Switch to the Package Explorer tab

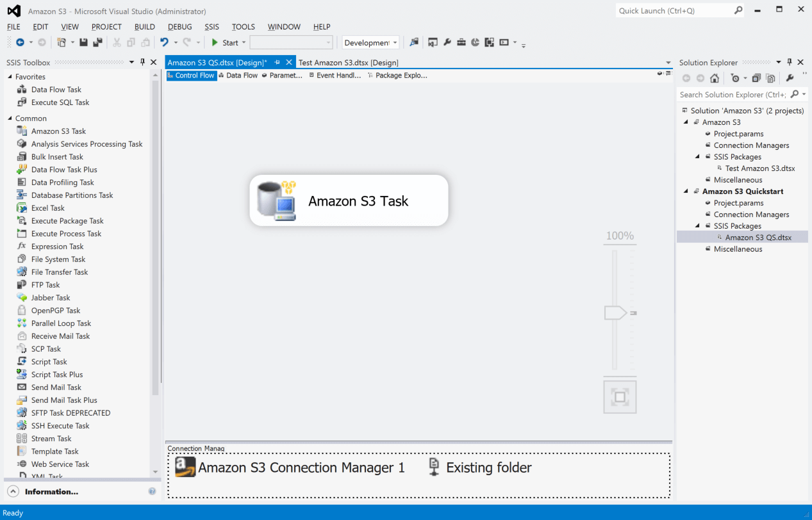397,76
